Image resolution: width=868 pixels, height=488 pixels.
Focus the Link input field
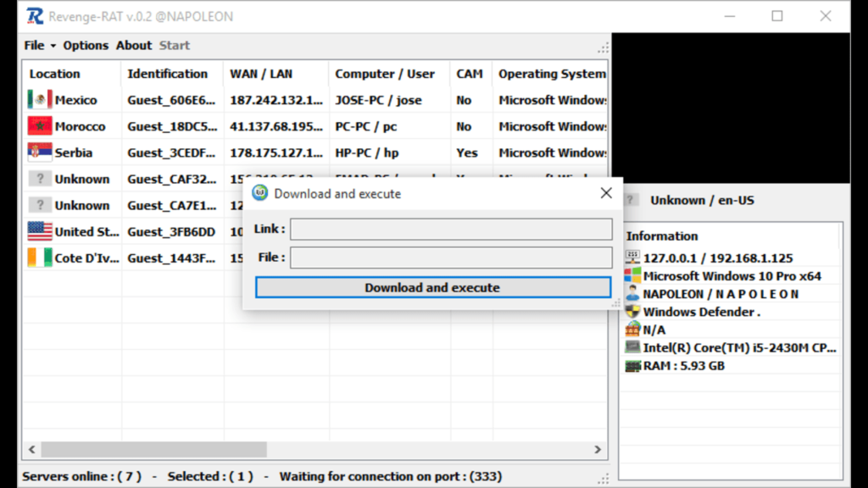(x=451, y=229)
